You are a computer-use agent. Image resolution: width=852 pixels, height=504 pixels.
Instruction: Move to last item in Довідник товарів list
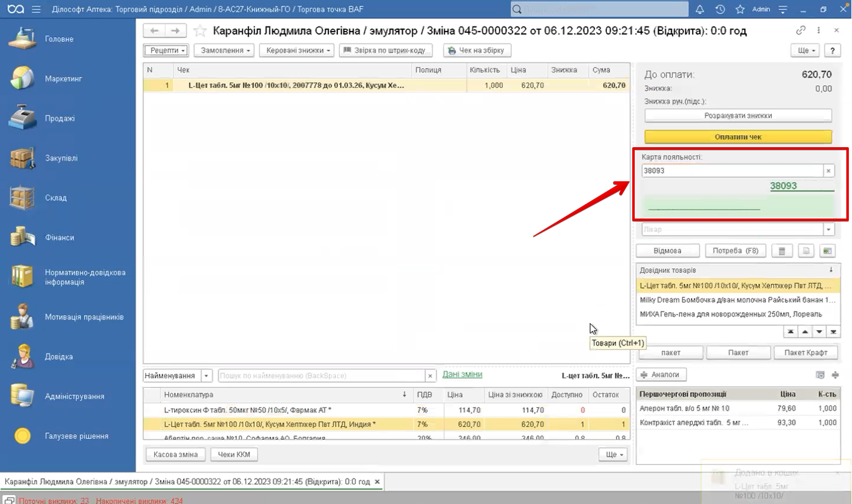pos(834,332)
